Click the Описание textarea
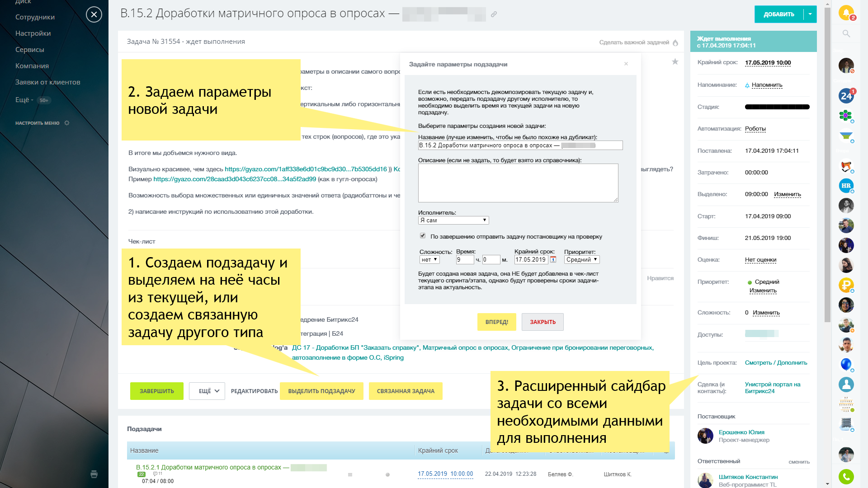868x488 pixels. point(518,183)
